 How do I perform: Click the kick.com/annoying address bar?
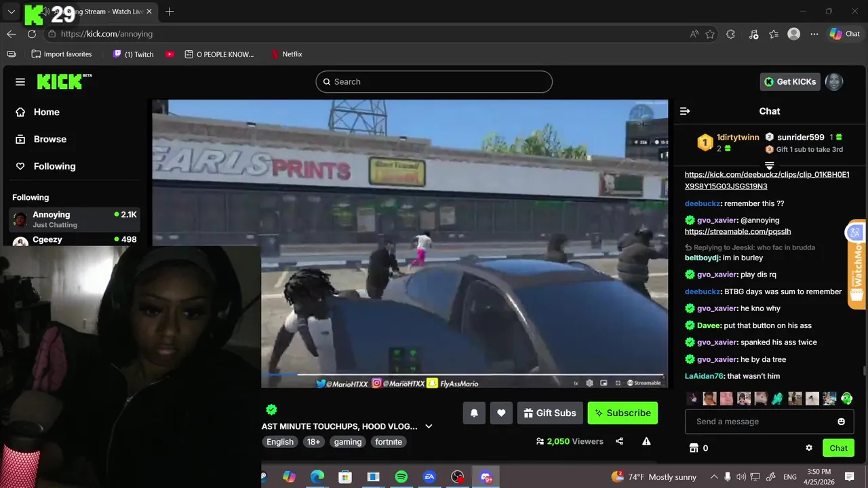366,34
